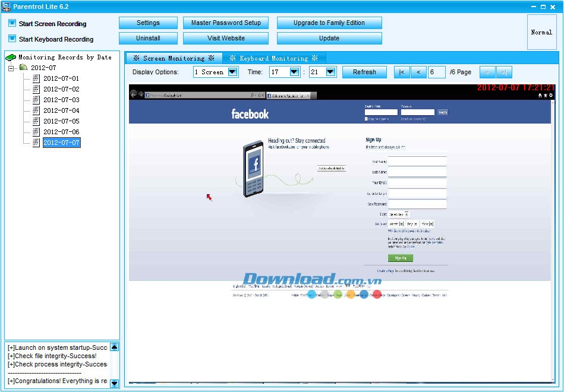Viewport: 564px width, 392px height.
Task: Click the page number input field
Action: click(436, 72)
